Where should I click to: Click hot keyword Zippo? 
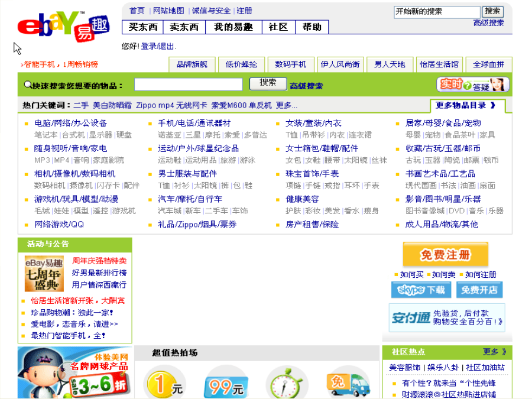click(x=146, y=106)
